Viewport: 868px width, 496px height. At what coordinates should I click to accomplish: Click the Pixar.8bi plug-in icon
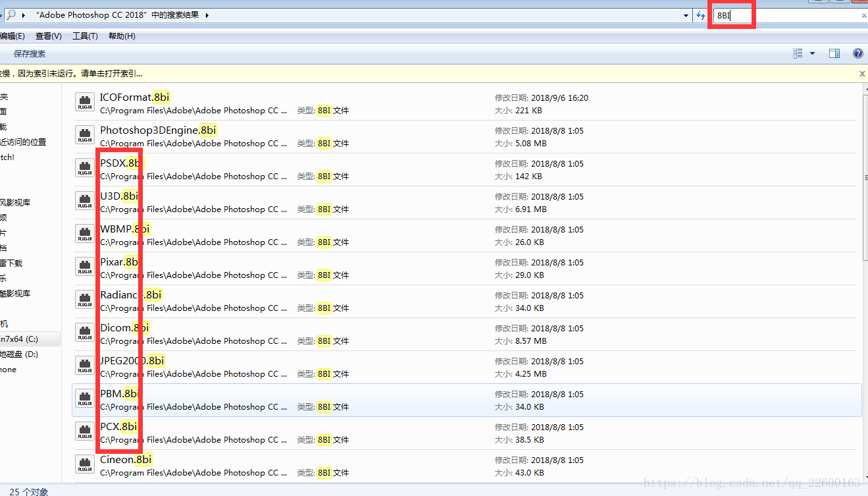(x=85, y=268)
